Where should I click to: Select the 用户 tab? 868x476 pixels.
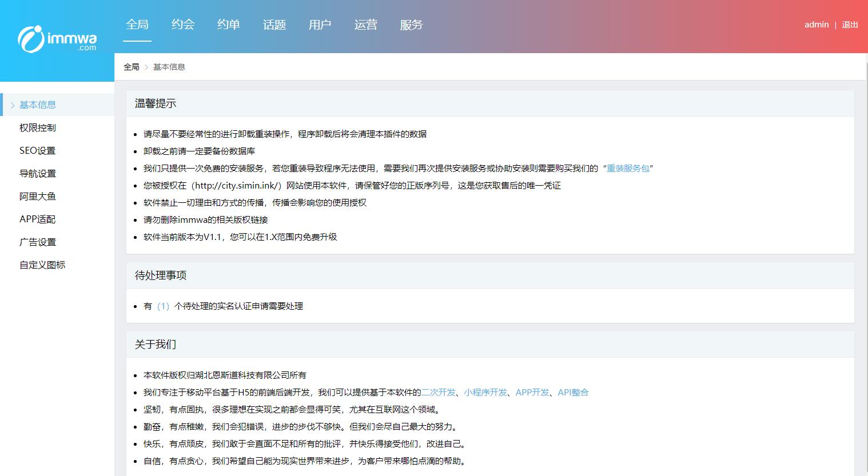320,25
